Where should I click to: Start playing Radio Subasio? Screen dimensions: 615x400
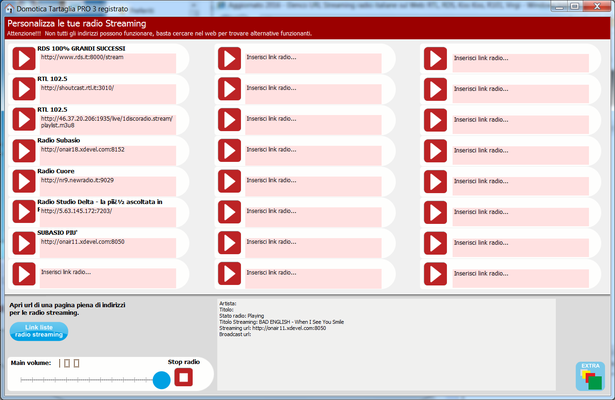click(x=24, y=151)
